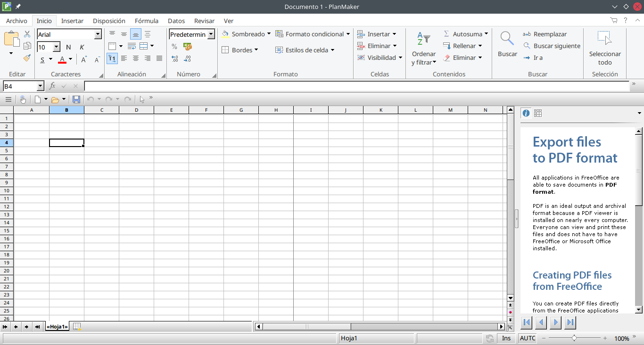Switch to the Revisar ribbon tab
The width and height of the screenshot is (644, 345).
(204, 21)
